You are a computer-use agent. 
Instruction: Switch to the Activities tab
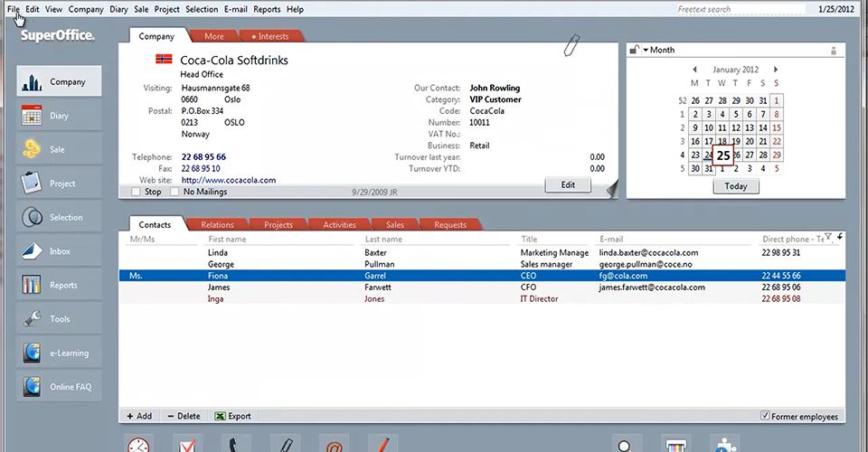click(339, 224)
